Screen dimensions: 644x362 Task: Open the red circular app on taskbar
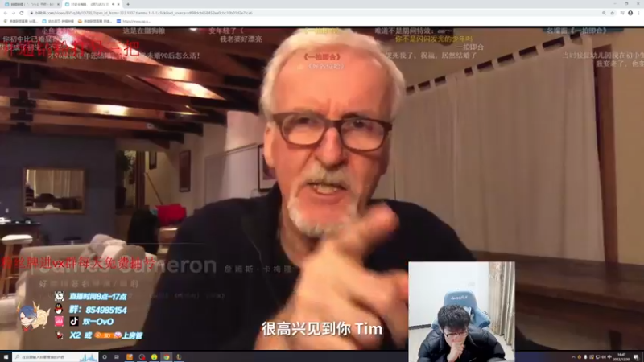click(x=142, y=357)
